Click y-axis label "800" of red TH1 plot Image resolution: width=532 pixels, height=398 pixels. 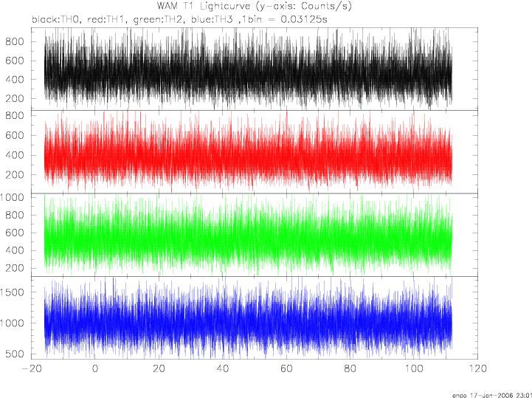pyautogui.click(x=15, y=115)
